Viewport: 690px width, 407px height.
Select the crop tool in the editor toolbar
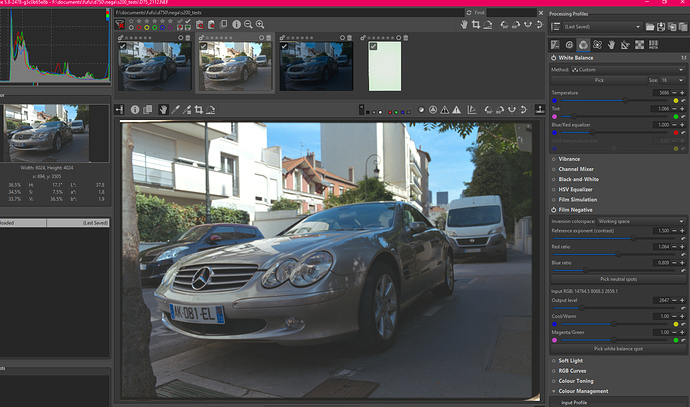coord(198,109)
